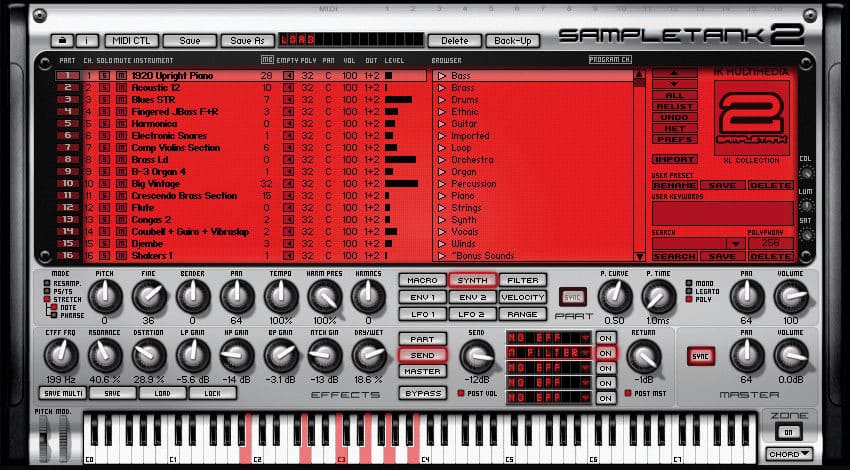
Task: Click the Part Volume knob
Action: click(x=790, y=296)
